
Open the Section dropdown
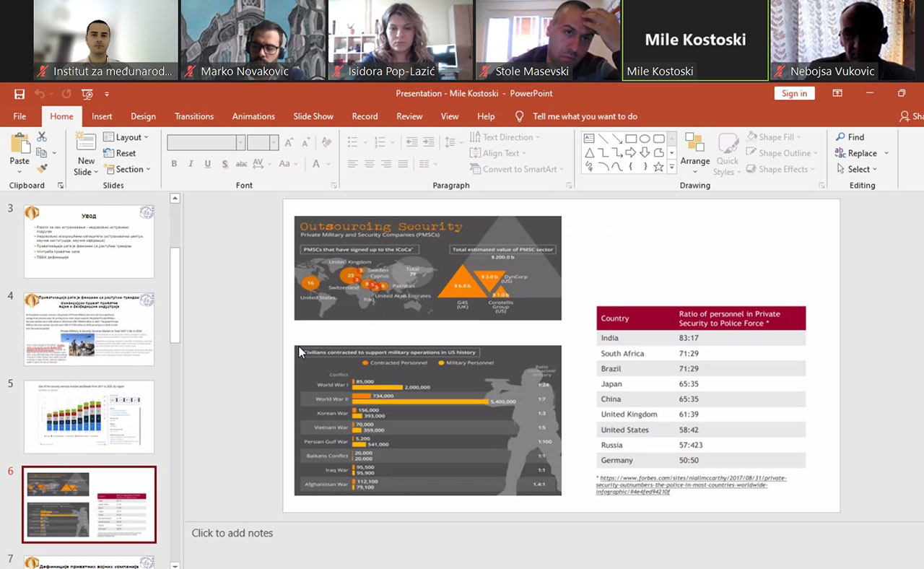coord(127,169)
